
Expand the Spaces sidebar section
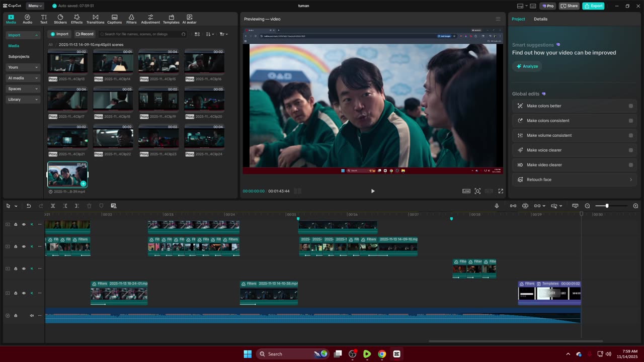[23, 88]
